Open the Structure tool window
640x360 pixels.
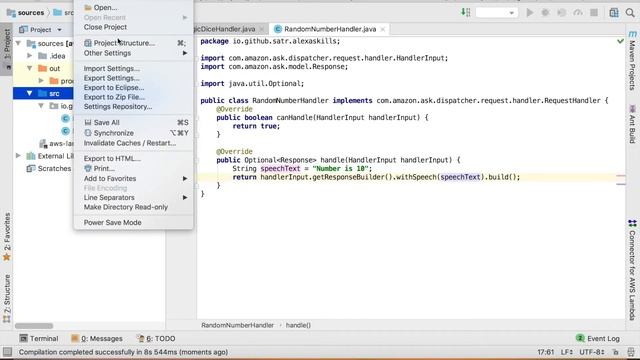coord(7,299)
